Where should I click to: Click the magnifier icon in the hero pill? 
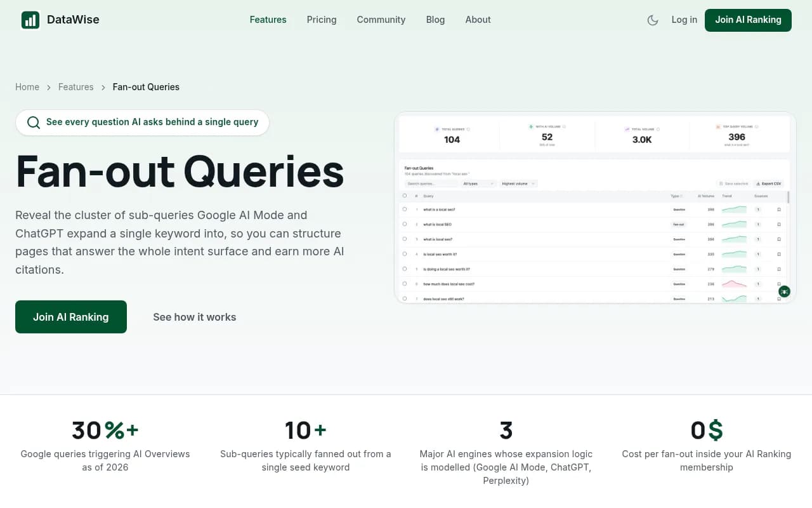tap(34, 123)
